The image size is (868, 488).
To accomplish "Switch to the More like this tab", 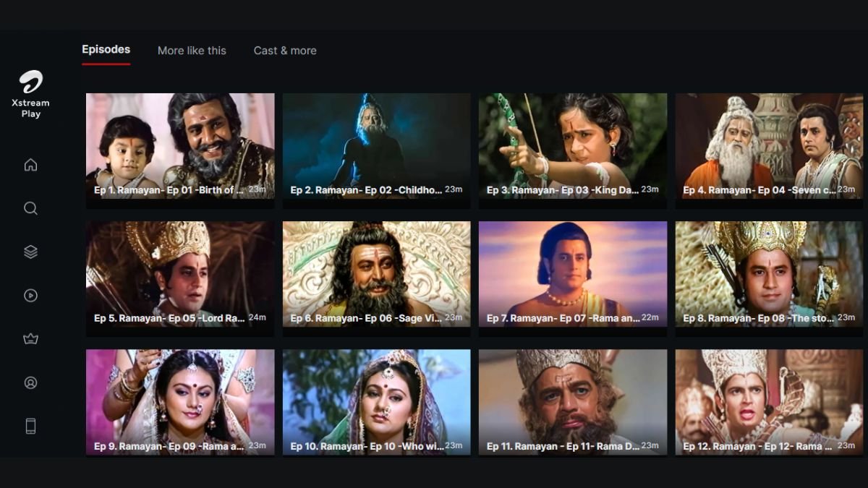I will tap(192, 51).
